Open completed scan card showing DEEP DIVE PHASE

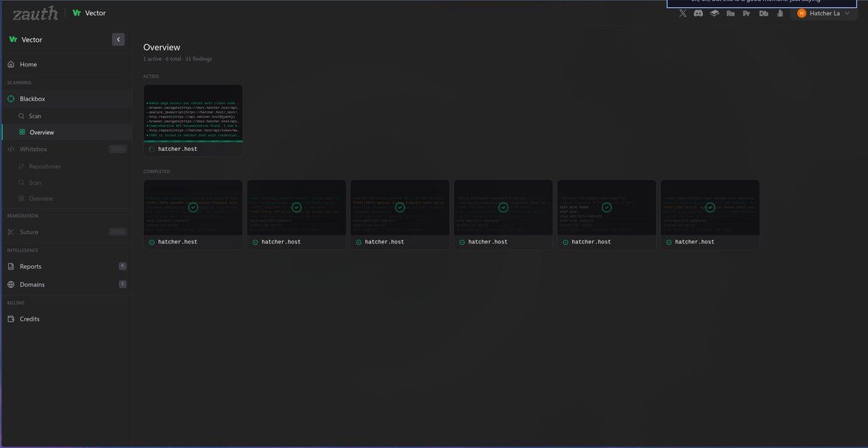607,215
